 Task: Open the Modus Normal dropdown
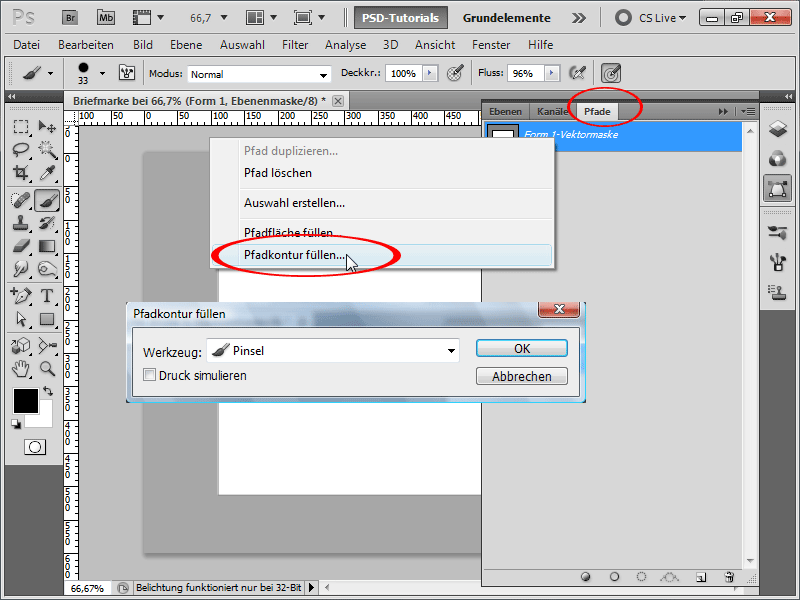[323, 75]
